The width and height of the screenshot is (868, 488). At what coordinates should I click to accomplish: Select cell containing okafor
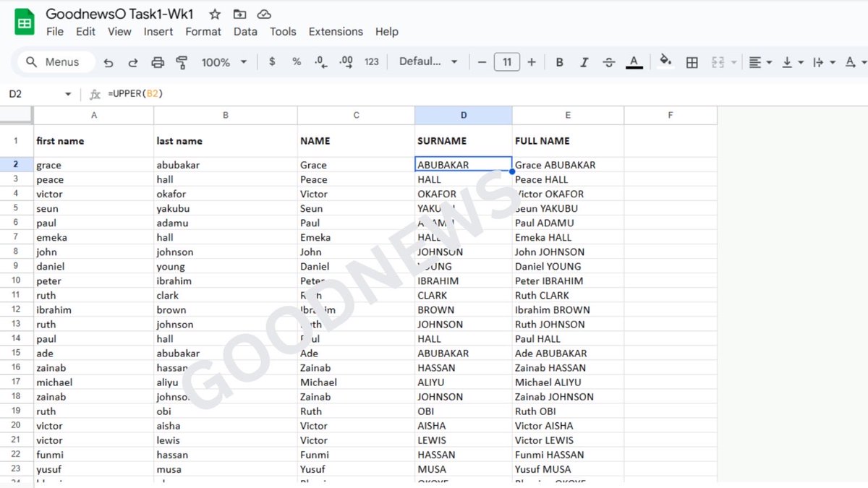point(226,194)
